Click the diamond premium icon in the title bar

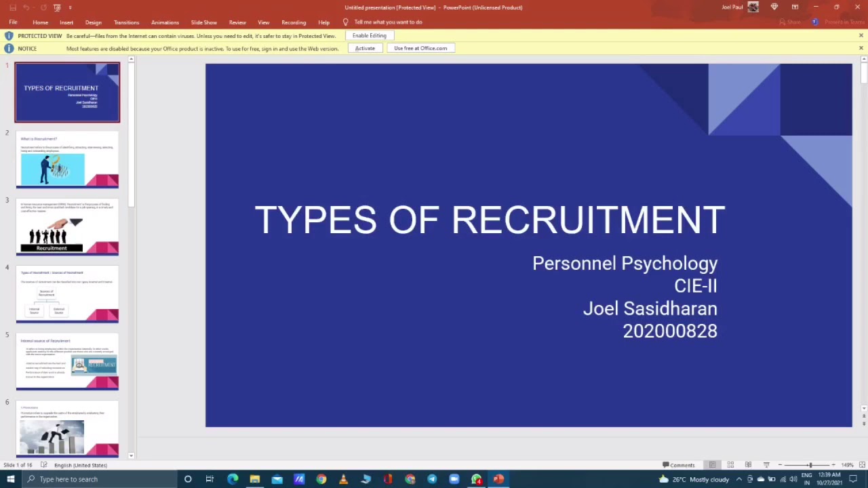pos(774,7)
